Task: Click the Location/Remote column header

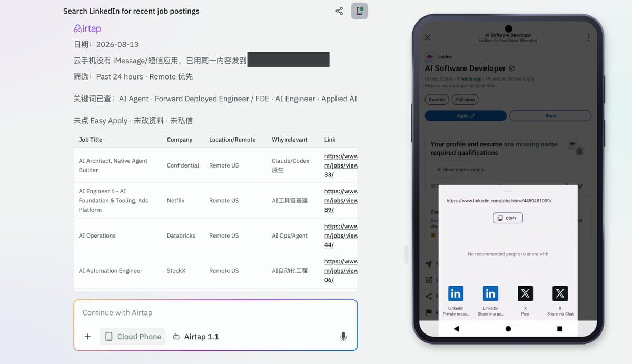Action: click(x=232, y=140)
